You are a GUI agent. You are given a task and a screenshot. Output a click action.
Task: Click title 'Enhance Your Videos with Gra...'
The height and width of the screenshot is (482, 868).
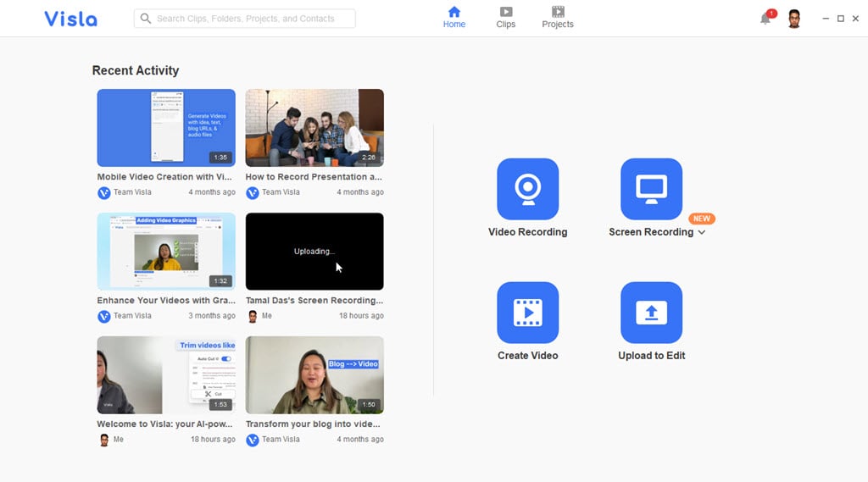[x=166, y=301]
